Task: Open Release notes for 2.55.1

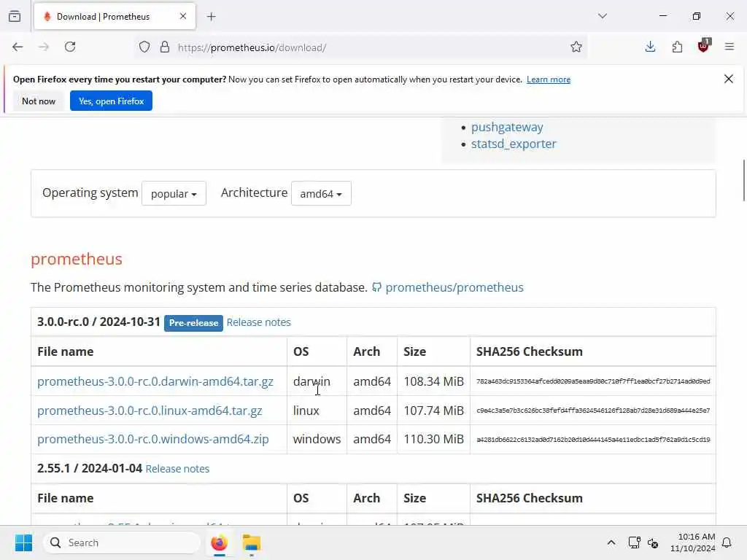Action: point(177,469)
